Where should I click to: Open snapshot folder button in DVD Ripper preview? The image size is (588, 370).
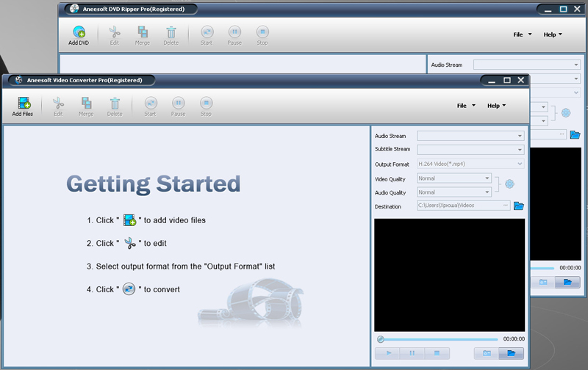pos(567,282)
